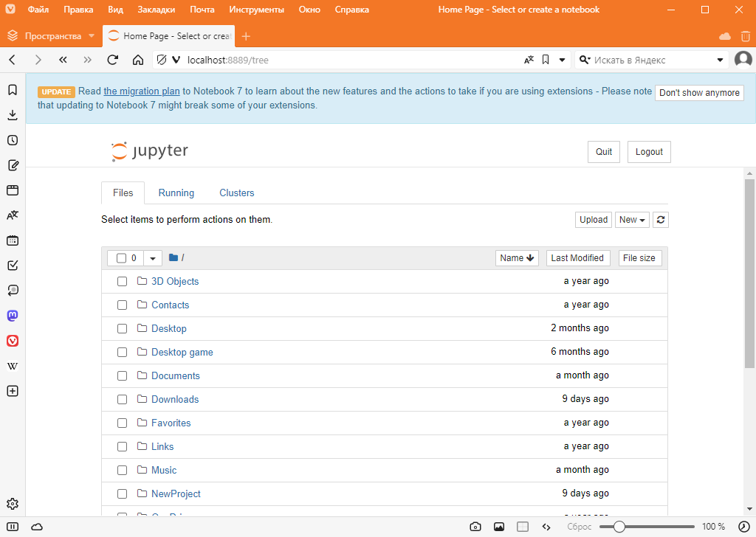This screenshot has height=537, width=756.
Task: Open the Downloads panel in sidebar
Action: 13,115
